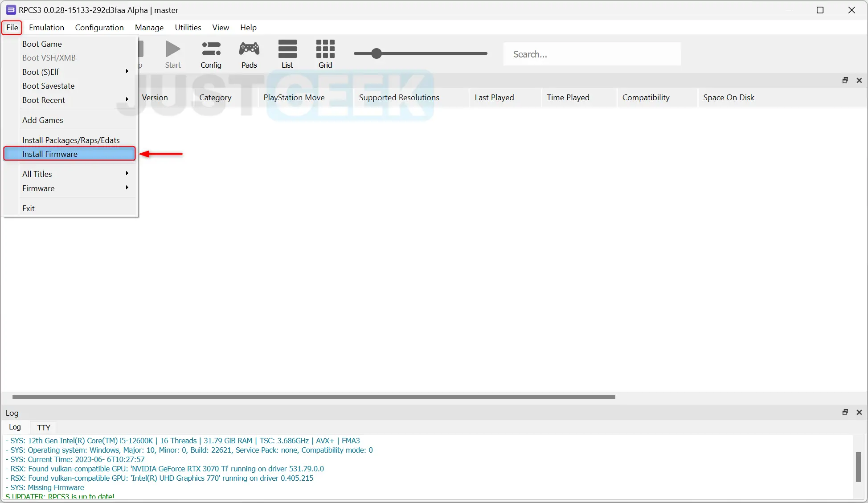This screenshot has height=503, width=868.
Task: Open the Emulation menu
Action: (46, 28)
